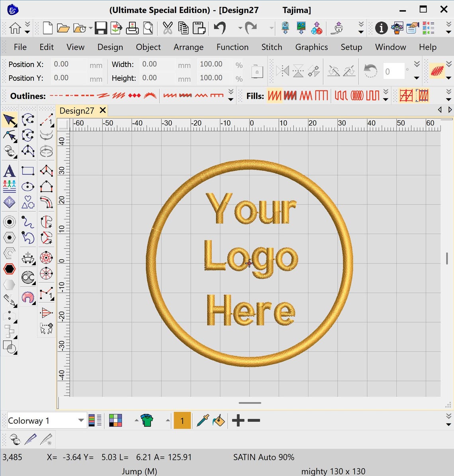Click the Print icon

pos(132,28)
